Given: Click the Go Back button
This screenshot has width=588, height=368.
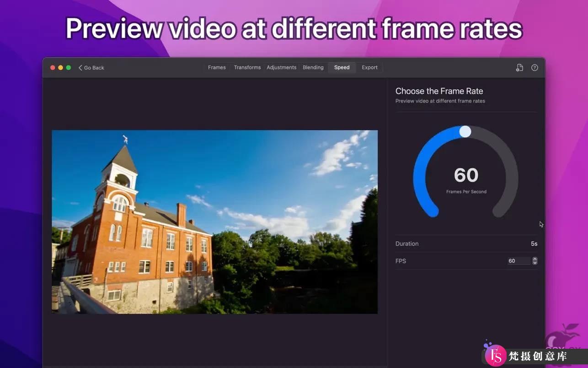Looking at the screenshot, I should (x=91, y=68).
